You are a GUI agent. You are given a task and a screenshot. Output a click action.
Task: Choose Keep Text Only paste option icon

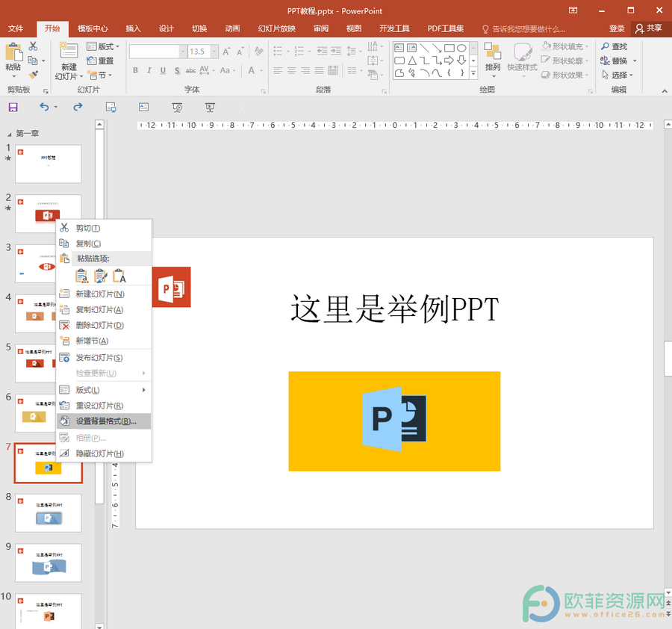click(119, 276)
